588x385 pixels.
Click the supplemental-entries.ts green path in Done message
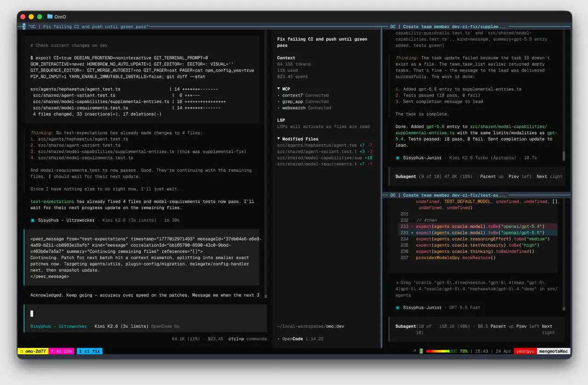[x=471, y=130]
